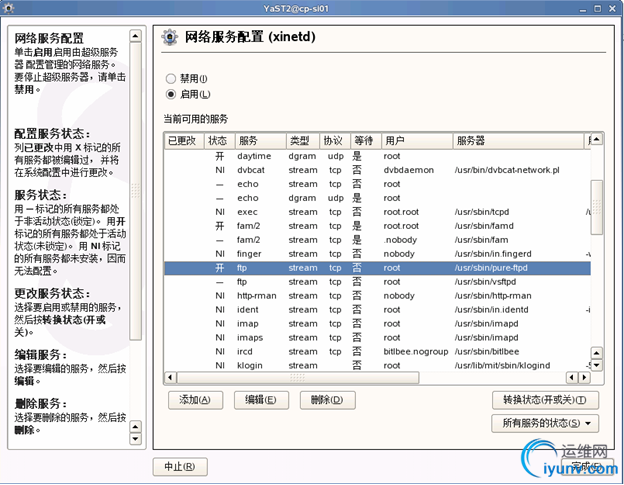The height and width of the screenshot is (485, 624).
Task: Click /usr/bin/dvbcat-network.pl server cell
Action: click(507, 170)
